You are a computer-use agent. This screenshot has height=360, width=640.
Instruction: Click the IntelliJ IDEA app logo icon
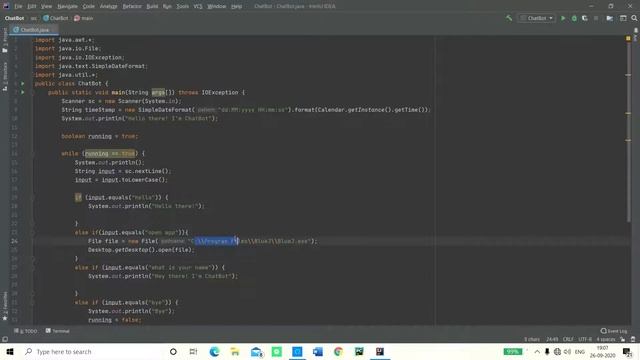(x=6, y=6)
